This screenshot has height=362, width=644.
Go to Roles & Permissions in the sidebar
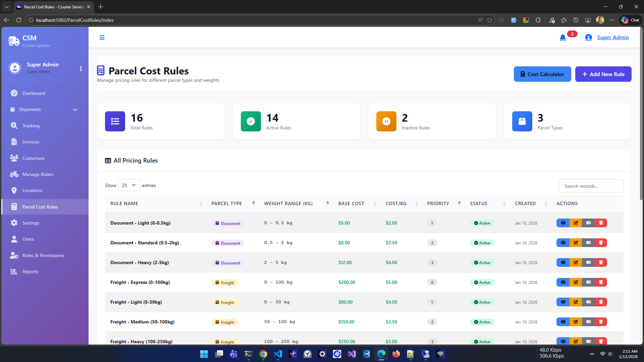(43, 255)
